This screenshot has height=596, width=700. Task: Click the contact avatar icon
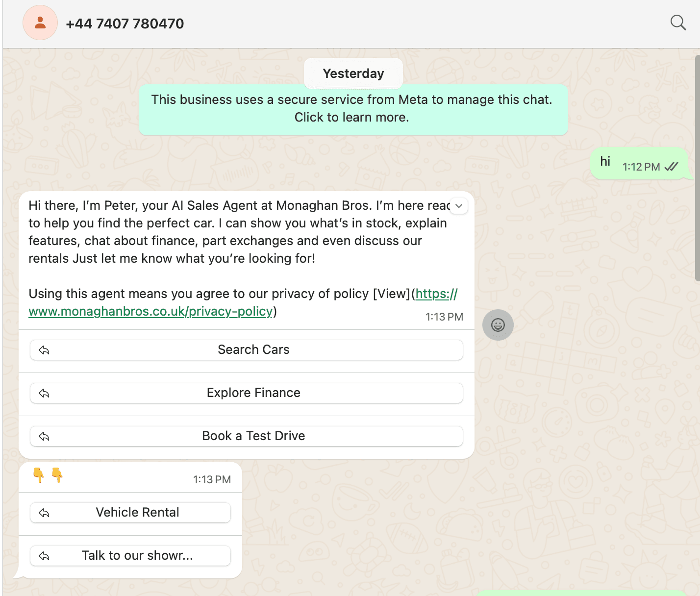40,23
